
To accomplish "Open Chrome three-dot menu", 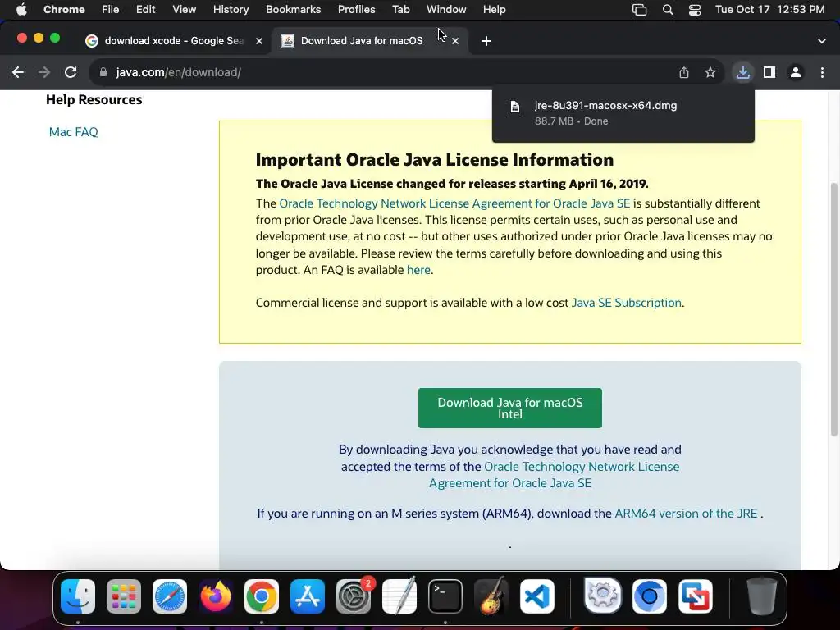I will pos(822,72).
